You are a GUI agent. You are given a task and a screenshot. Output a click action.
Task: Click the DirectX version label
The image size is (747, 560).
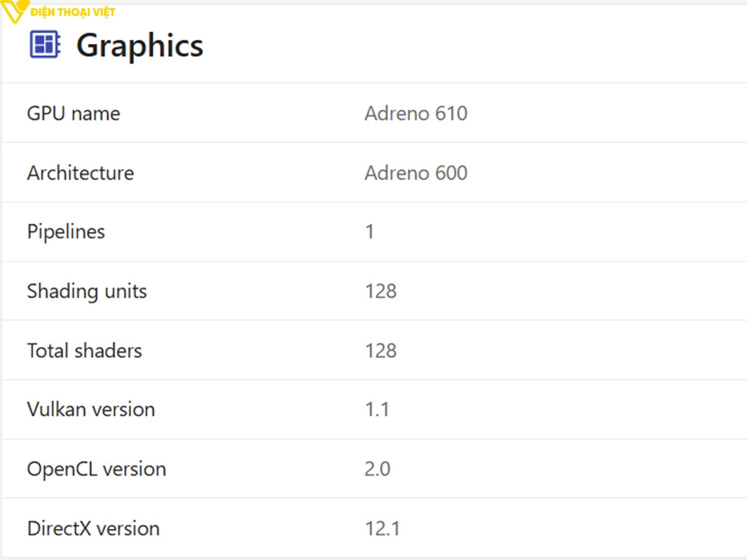click(x=94, y=529)
